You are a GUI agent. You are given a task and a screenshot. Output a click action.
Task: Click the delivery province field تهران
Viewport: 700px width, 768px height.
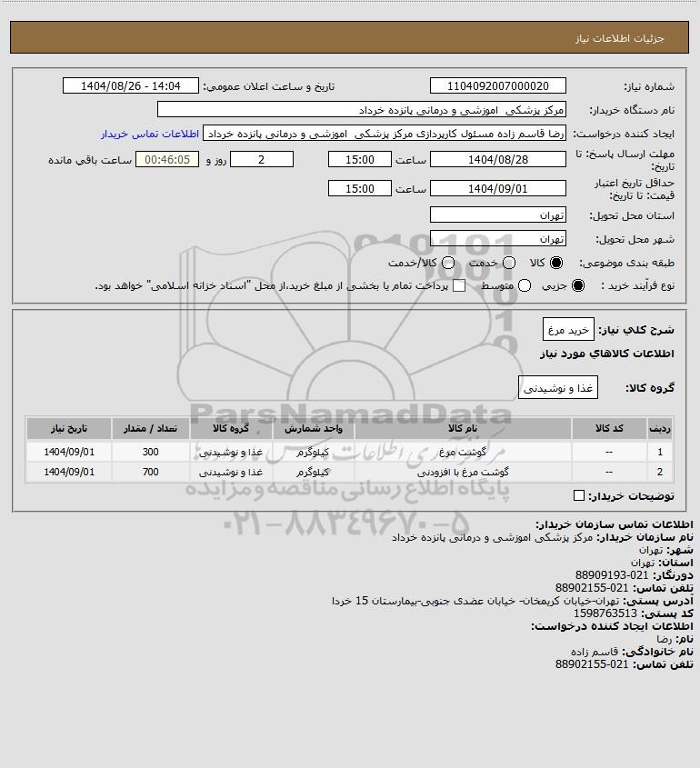click(497, 215)
